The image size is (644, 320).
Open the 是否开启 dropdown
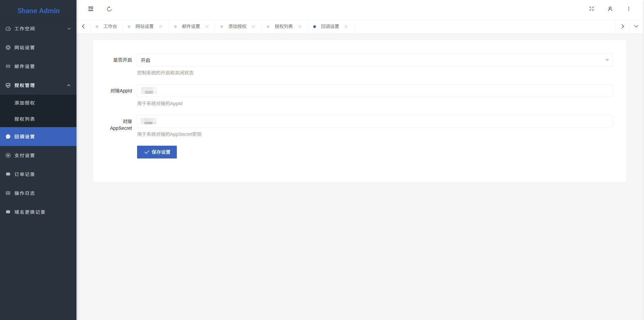click(x=374, y=60)
